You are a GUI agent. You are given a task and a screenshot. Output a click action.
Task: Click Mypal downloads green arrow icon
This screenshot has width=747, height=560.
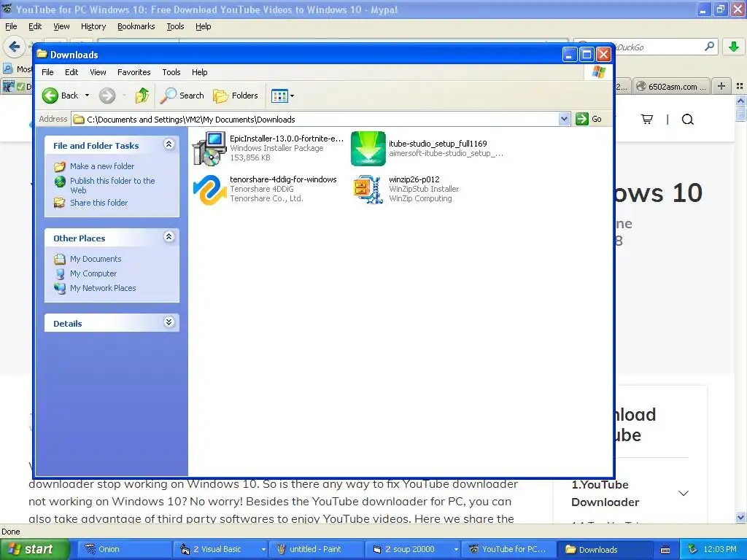(734, 47)
